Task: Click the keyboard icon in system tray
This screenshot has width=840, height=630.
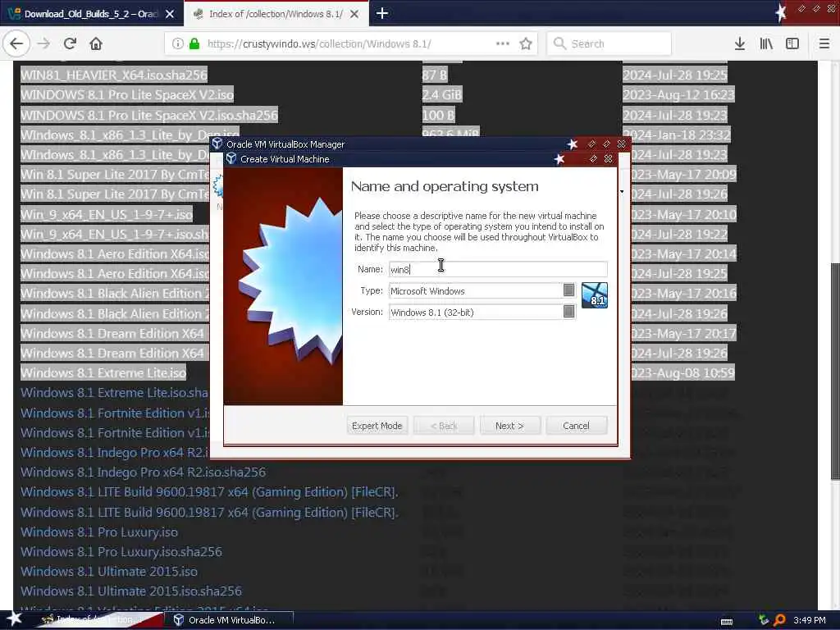Action: (x=727, y=621)
